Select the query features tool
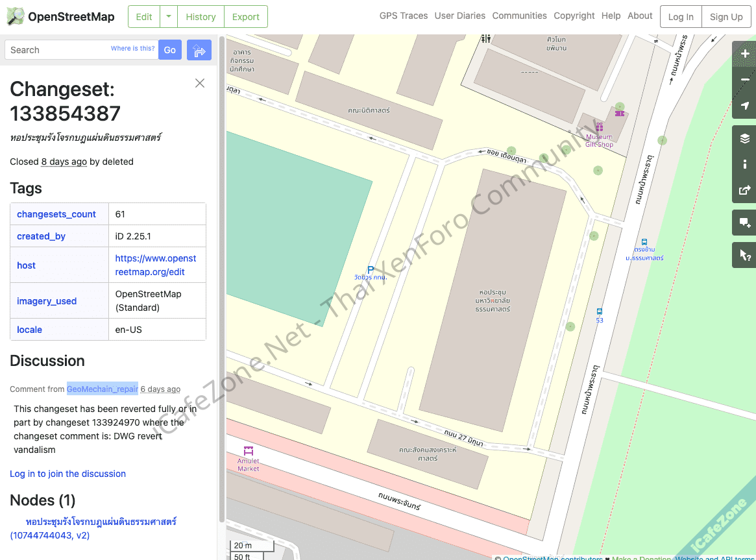Viewport: 756px width, 560px height. [x=744, y=255]
